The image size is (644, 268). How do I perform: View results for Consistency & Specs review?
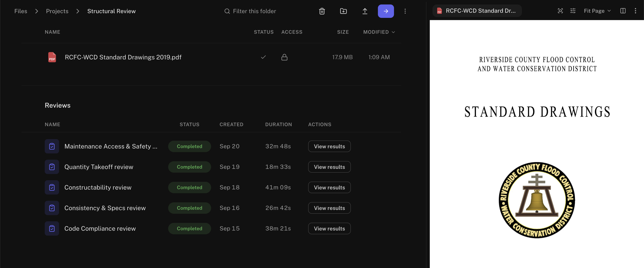(329, 208)
